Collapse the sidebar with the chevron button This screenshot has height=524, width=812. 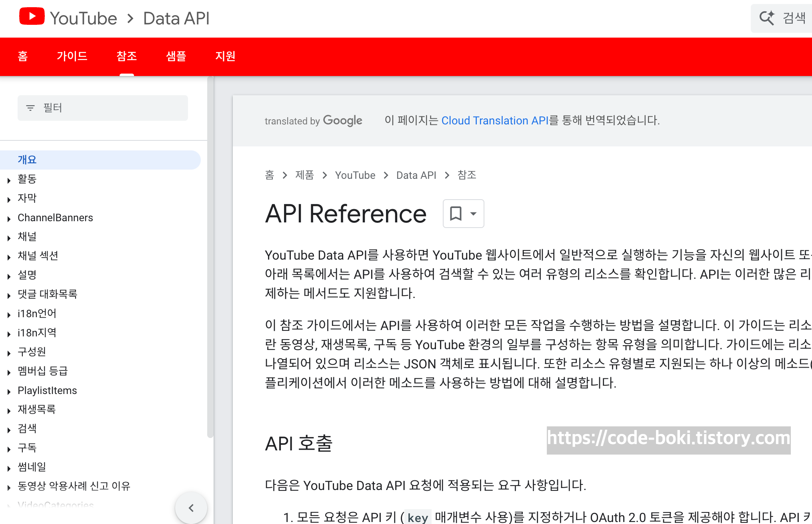click(191, 508)
